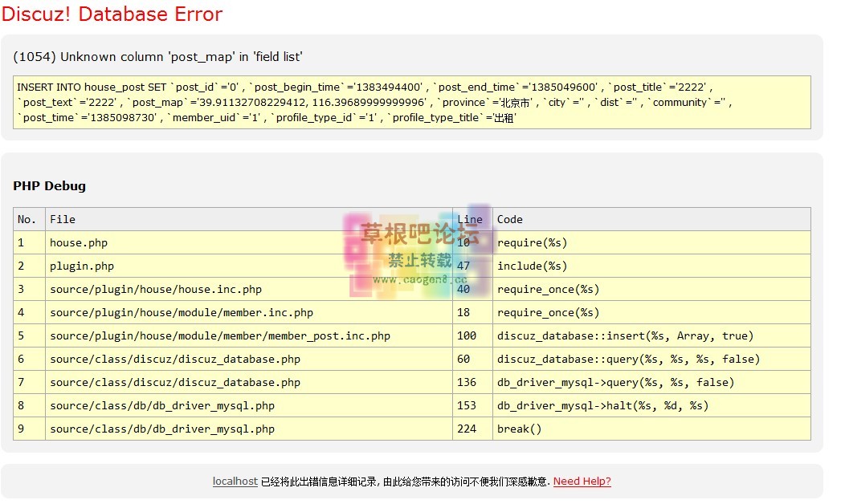Click the PHP Debug section title
Image resolution: width=841 pixels, height=504 pixels.
point(49,185)
